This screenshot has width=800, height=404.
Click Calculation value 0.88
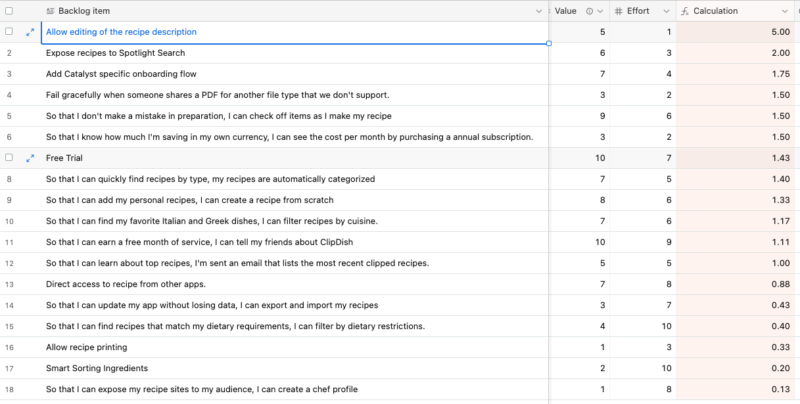[735, 284]
